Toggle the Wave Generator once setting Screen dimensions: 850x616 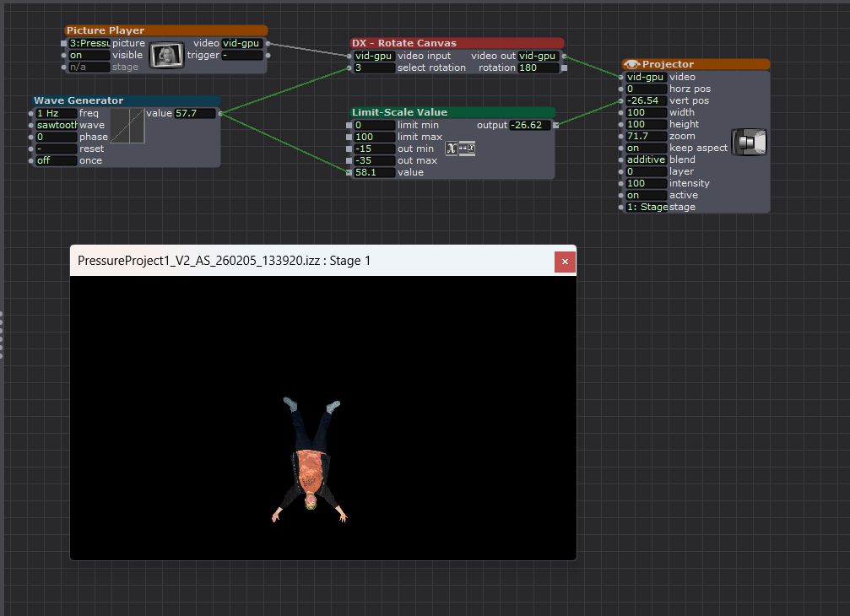tap(56, 160)
